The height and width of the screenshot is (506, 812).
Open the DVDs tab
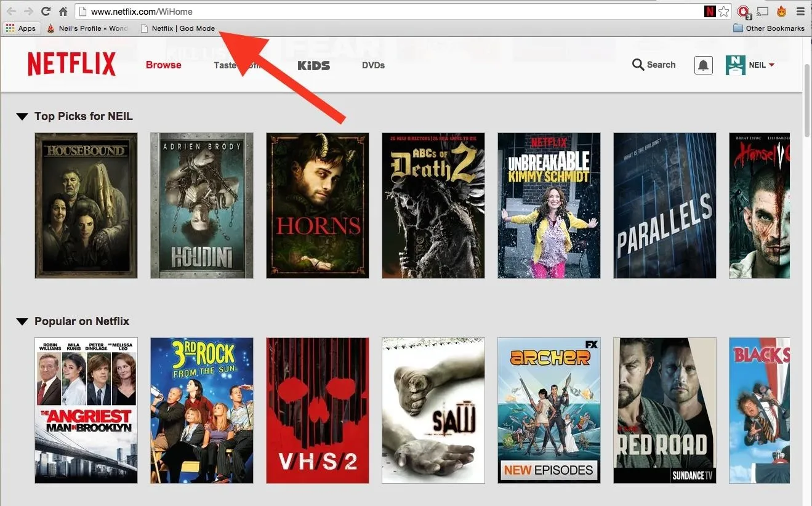373,65
